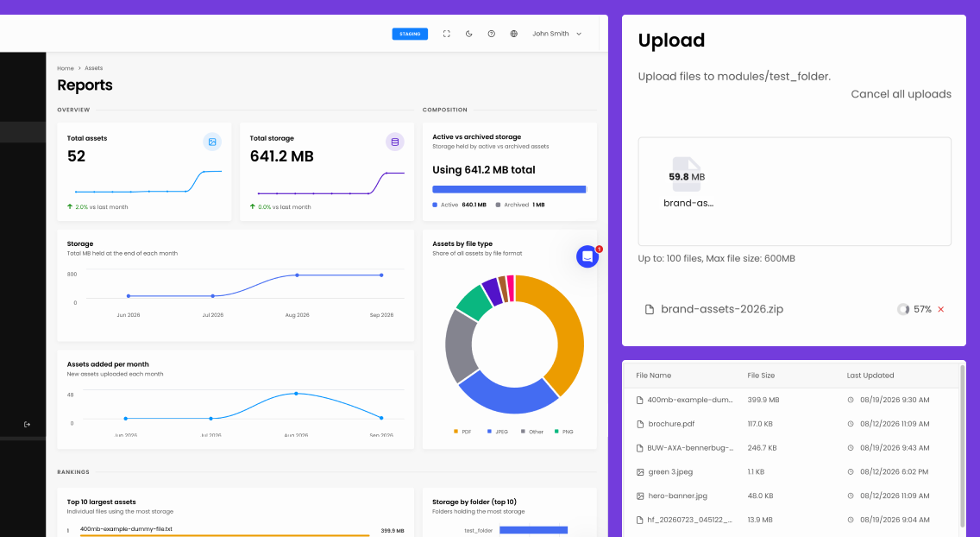This screenshot has width=980, height=537.
Task: Select the BUW-AXA-bennerbug file row
Action: point(793,448)
